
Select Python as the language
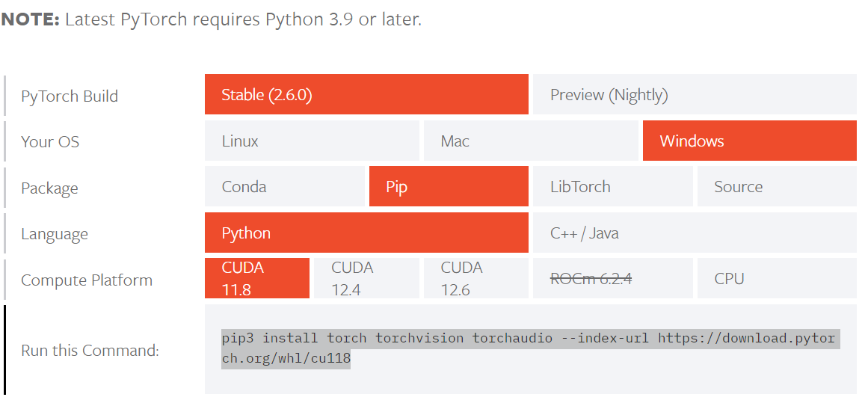(x=366, y=233)
